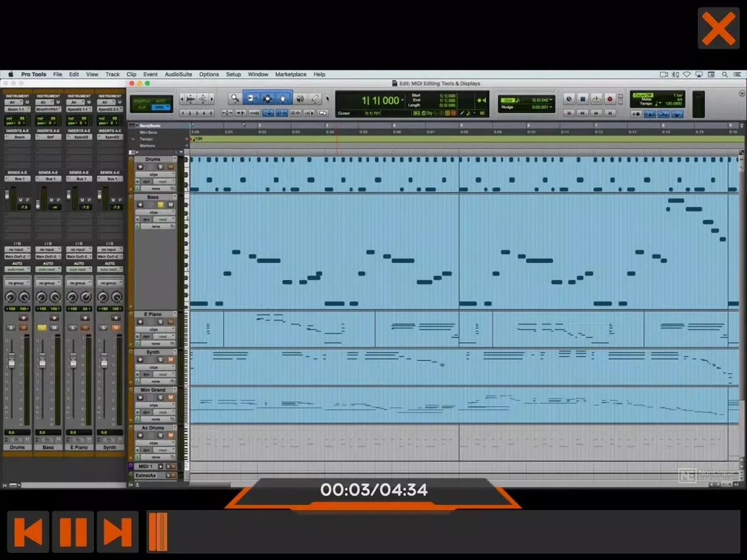This screenshot has width=747, height=560.
Task: Mute the Bass track in Edit window
Action: tap(170, 205)
